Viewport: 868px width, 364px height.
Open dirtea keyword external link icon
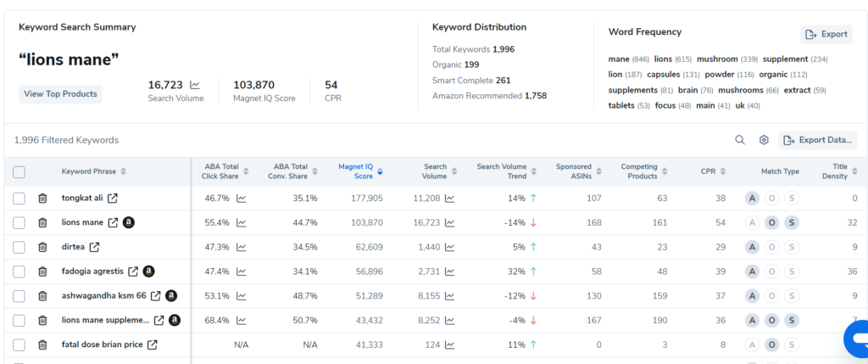click(x=95, y=247)
